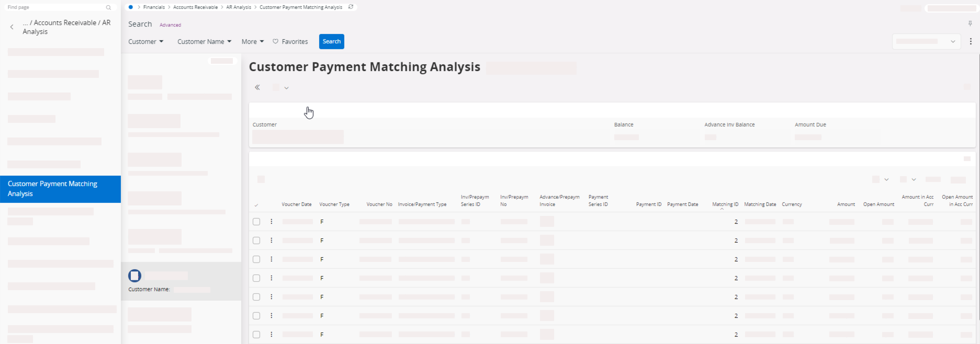Collapse list panel with double-chevron icon

coord(257,88)
